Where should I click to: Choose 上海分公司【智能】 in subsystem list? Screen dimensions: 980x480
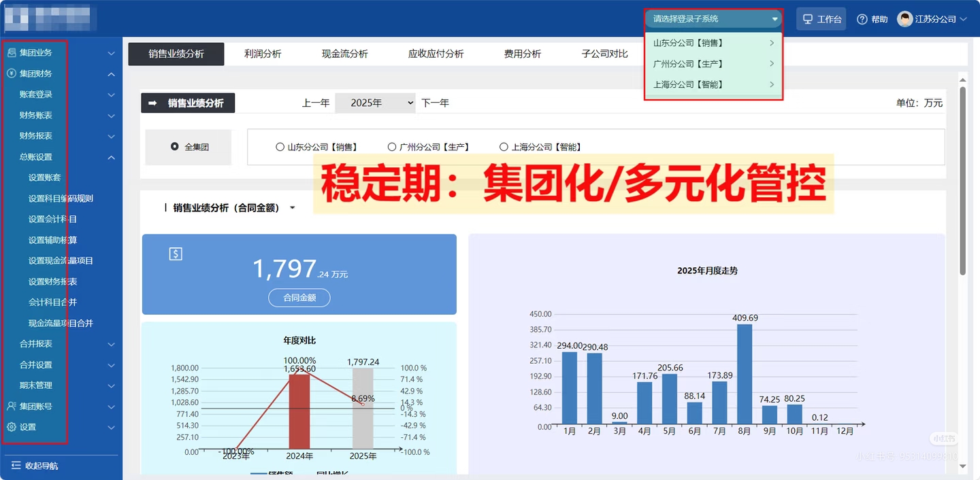coord(713,84)
